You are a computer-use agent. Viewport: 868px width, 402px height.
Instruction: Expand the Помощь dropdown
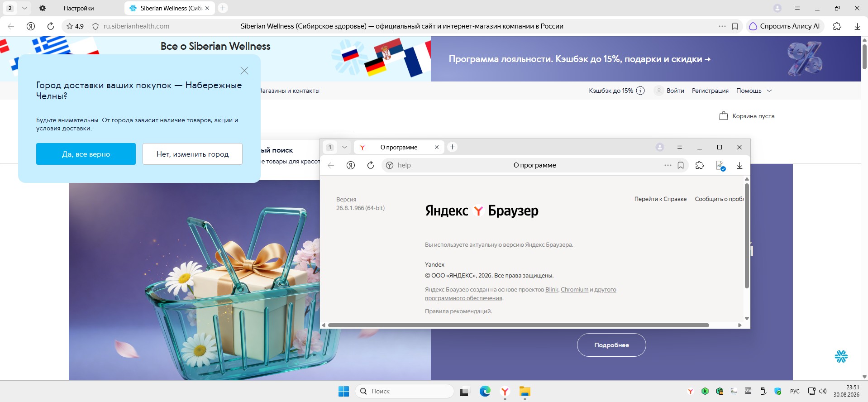754,91
